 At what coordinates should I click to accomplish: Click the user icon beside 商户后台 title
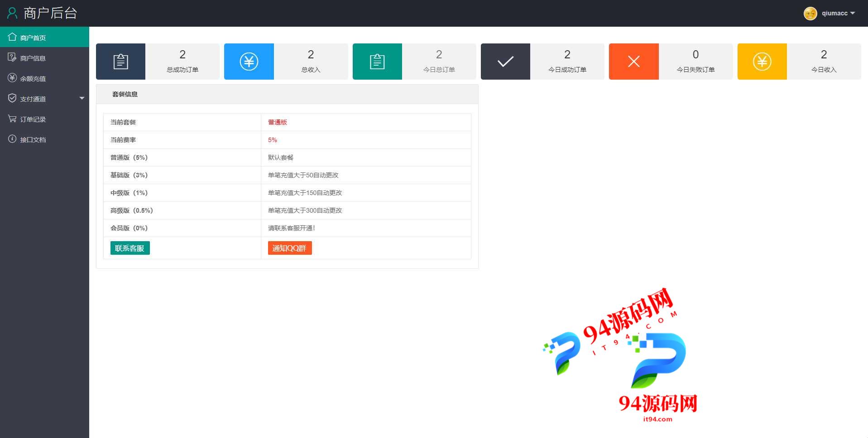(12, 13)
